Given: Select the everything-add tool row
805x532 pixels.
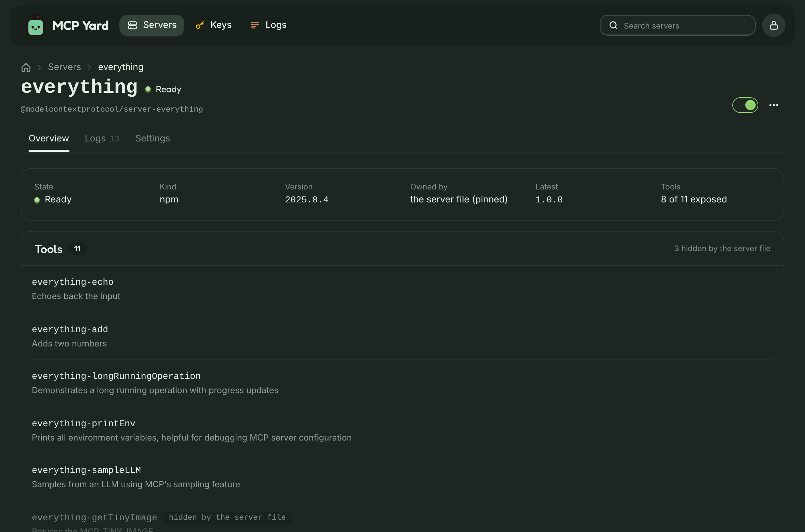Looking at the screenshot, I should tap(402, 336).
